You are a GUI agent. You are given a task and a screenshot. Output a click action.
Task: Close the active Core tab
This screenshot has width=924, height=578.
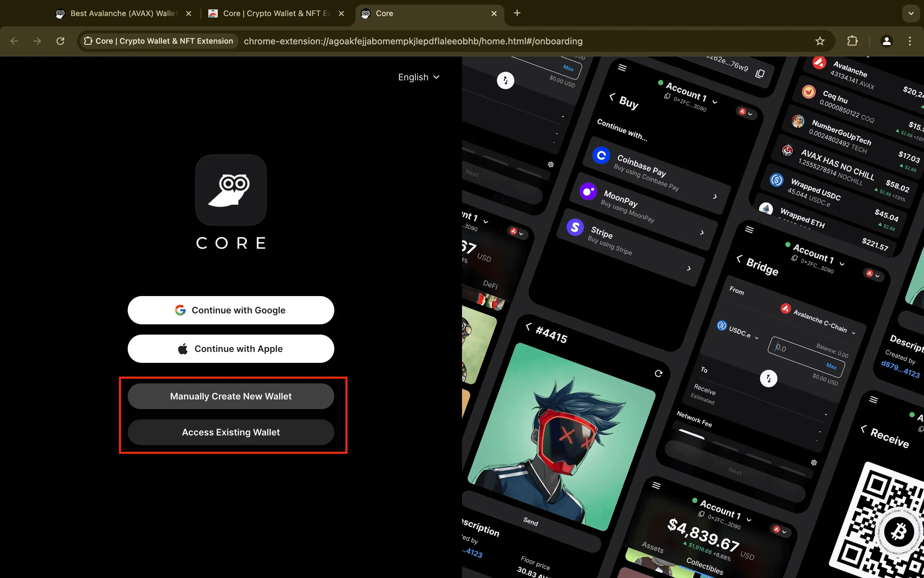pos(494,13)
